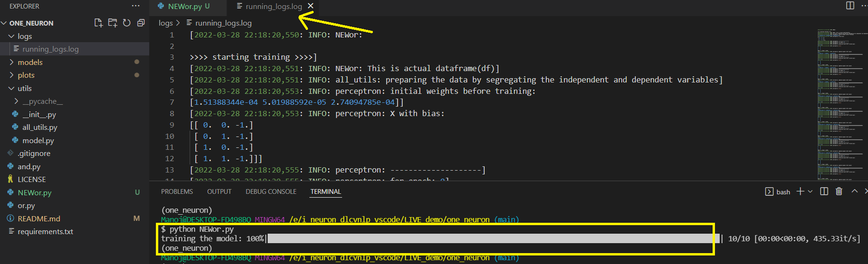Image resolution: width=868 pixels, height=264 pixels.
Task: Split the terminal panel
Action: click(x=824, y=191)
